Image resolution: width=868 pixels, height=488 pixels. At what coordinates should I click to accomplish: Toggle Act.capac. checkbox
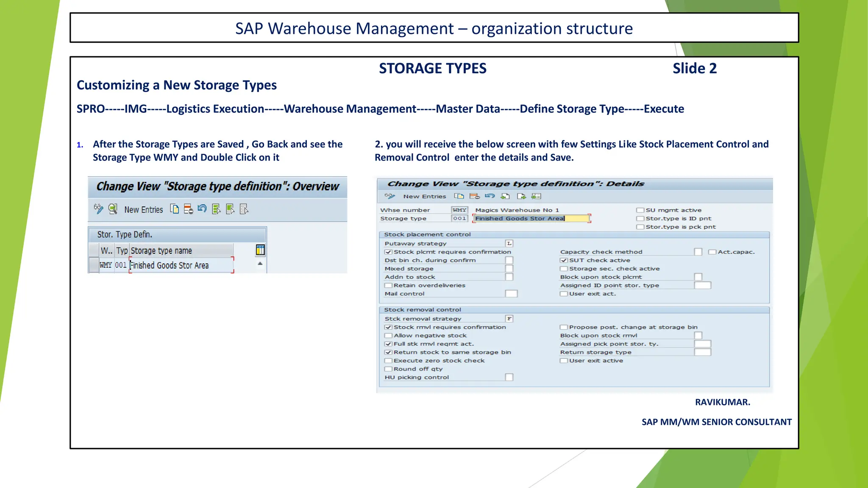point(712,252)
